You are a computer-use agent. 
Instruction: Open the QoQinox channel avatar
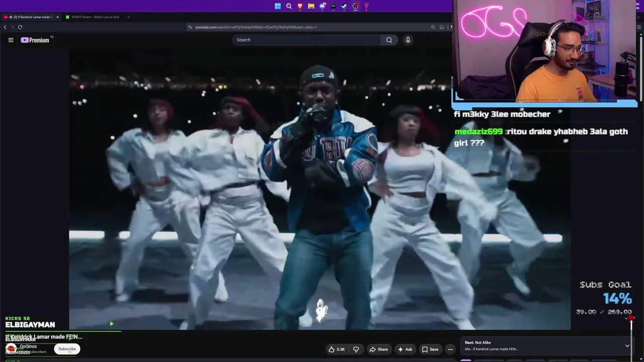click(11, 348)
